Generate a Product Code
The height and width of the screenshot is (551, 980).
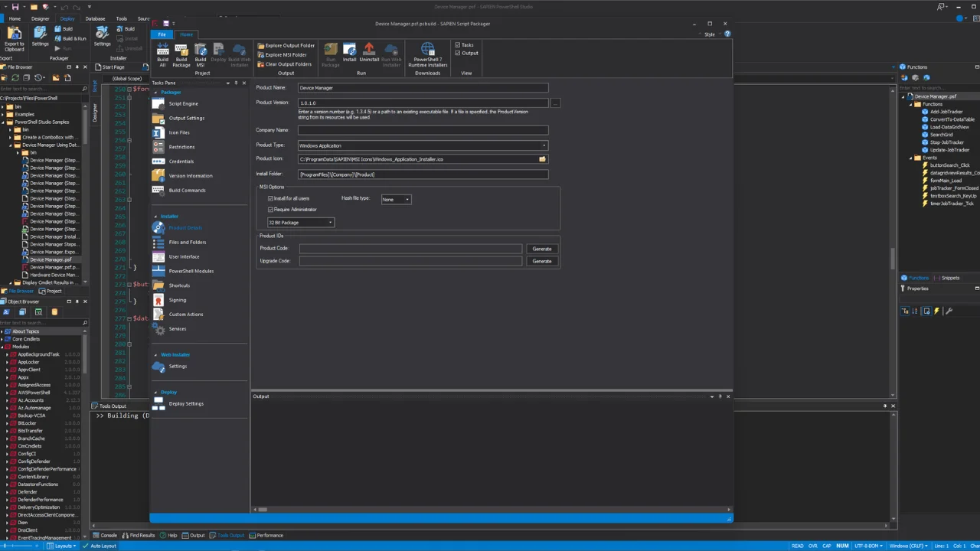click(x=541, y=249)
